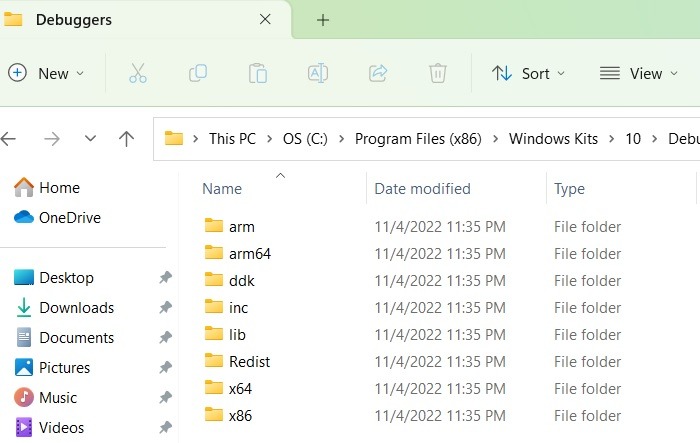Viewport: 700px width, 443px height.
Task: Expand chevron after 10 breadcrumb
Action: pyautogui.click(x=654, y=139)
